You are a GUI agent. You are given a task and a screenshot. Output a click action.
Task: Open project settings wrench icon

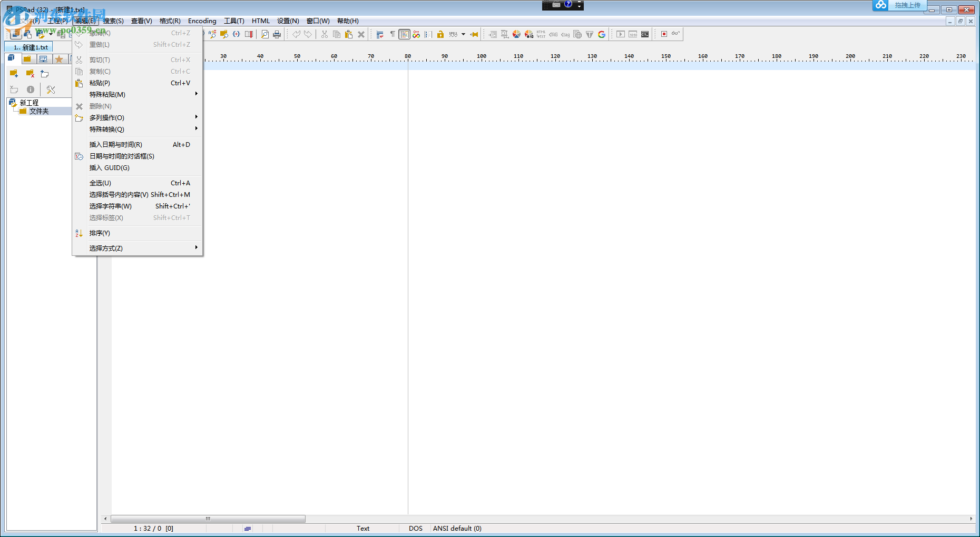coord(51,90)
